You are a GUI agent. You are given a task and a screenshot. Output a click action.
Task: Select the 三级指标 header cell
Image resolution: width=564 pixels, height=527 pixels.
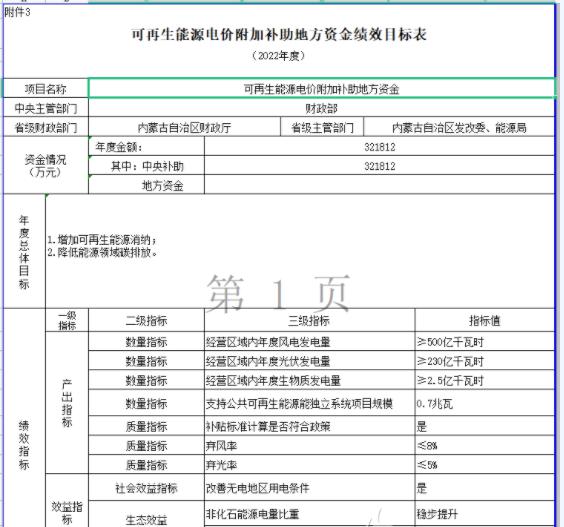[309, 320]
